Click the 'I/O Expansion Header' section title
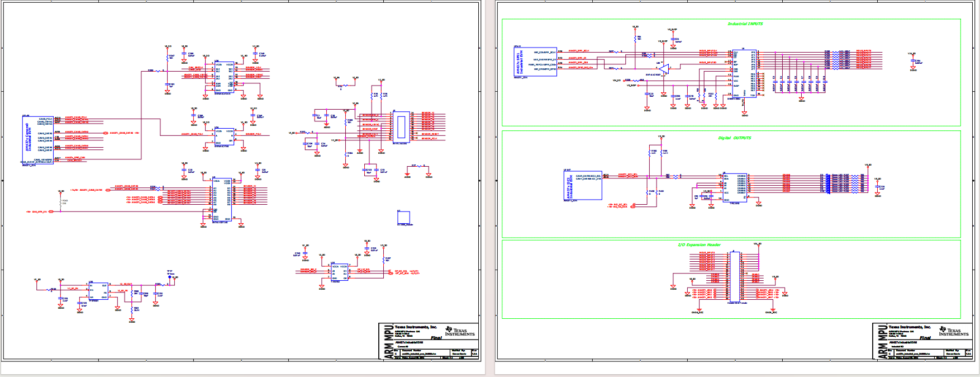 [699, 245]
